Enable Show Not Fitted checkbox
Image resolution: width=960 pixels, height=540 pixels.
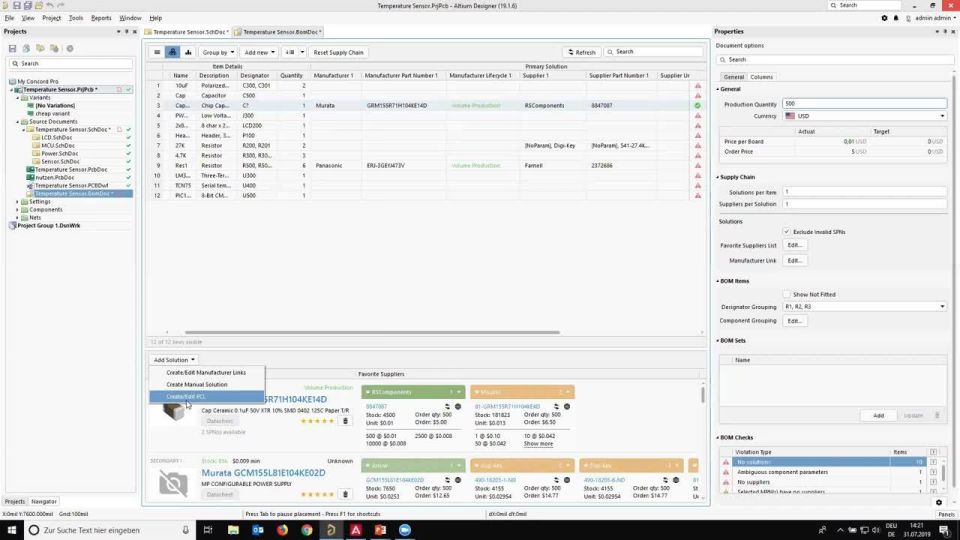pyautogui.click(x=787, y=294)
